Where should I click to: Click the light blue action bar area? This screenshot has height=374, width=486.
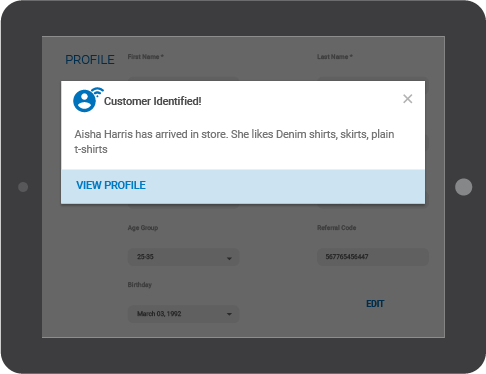coord(243,187)
